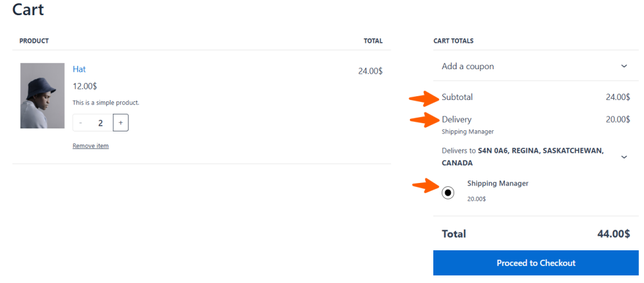The height and width of the screenshot is (283, 644).
Task: Click the 44.00$ order total amount
Action: click(613, 234)
